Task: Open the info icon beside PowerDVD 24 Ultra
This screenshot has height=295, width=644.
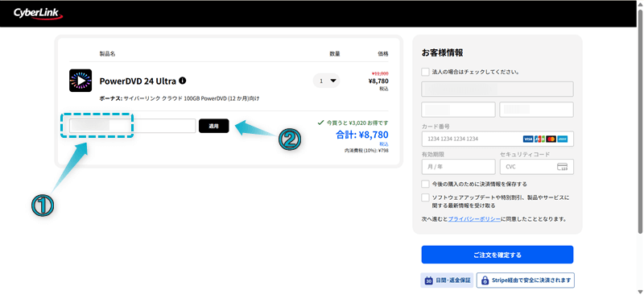Action: [x=183, y=81]
